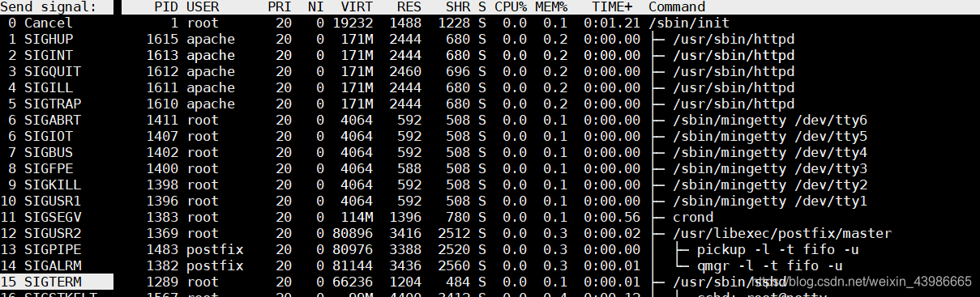Sort by the RES column header
980x297 pixels.
[409, 7]
